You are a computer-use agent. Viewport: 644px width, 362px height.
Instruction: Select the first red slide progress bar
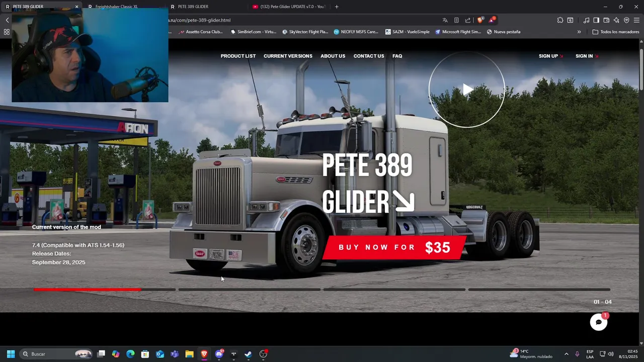pyautogui.click(x=105, y=290)
